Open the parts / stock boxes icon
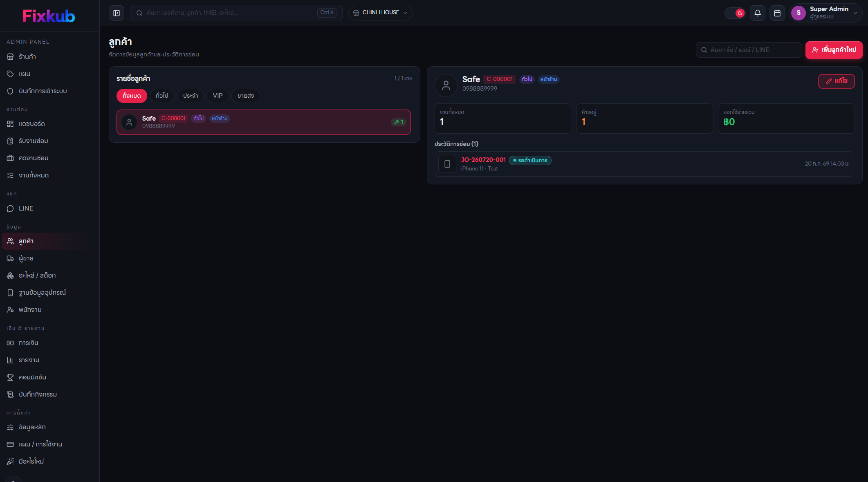 click(x=10, y=276)
